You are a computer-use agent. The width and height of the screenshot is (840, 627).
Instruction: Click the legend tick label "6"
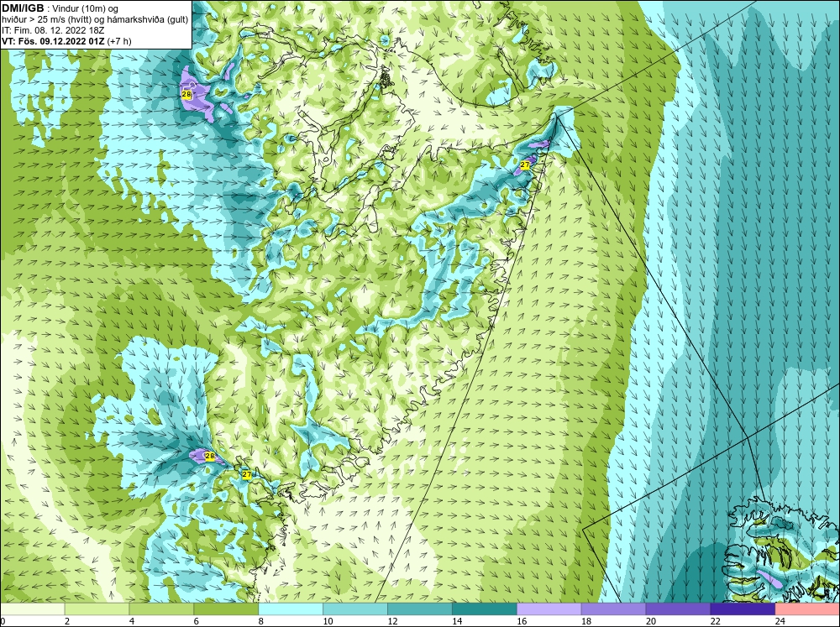click(x=196, y=621)
